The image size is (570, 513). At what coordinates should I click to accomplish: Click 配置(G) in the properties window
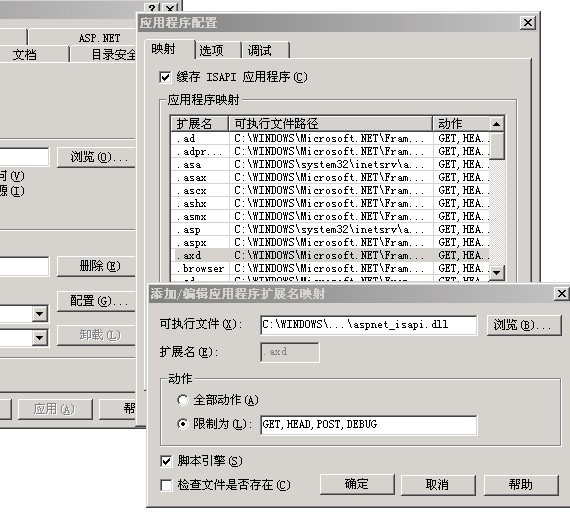96,301
